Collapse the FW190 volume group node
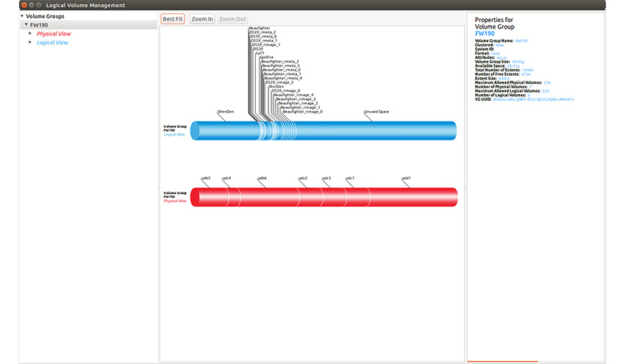 pos(26,25)
